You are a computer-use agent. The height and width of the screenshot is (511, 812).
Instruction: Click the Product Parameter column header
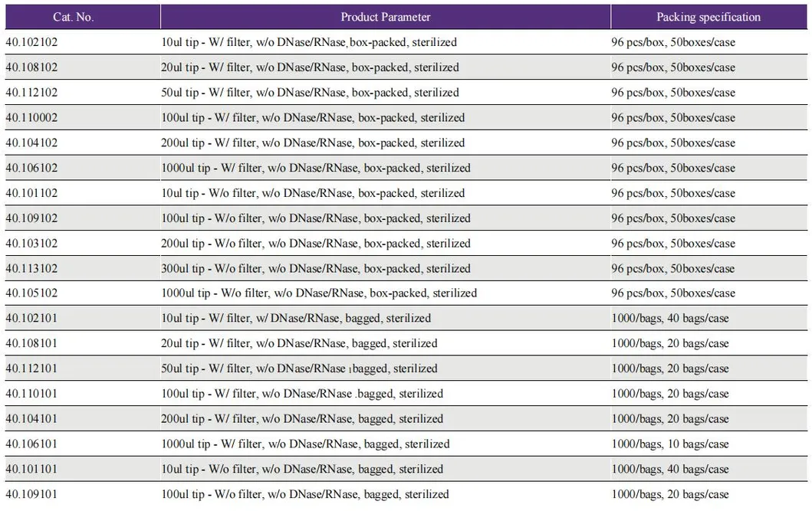pyautogui.click(x=386, y=17)
